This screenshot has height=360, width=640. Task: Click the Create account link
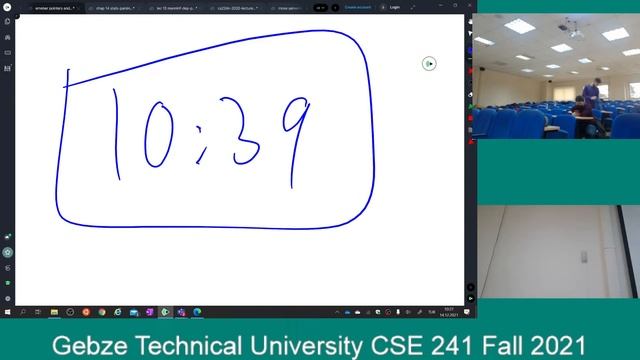click(358, 7)
